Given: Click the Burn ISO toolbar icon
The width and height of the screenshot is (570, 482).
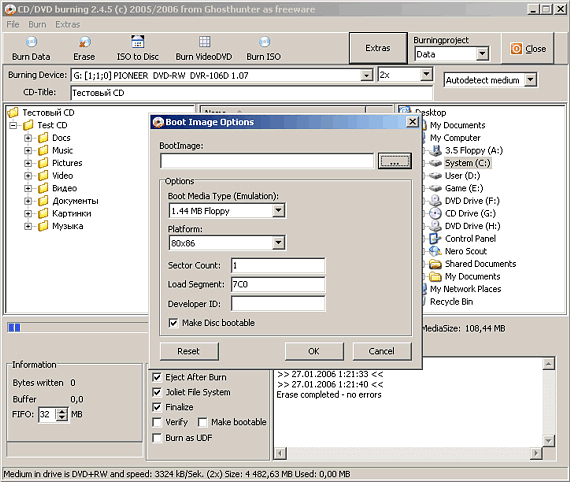Looking at the screenshot, I should [x=264, y=42].
